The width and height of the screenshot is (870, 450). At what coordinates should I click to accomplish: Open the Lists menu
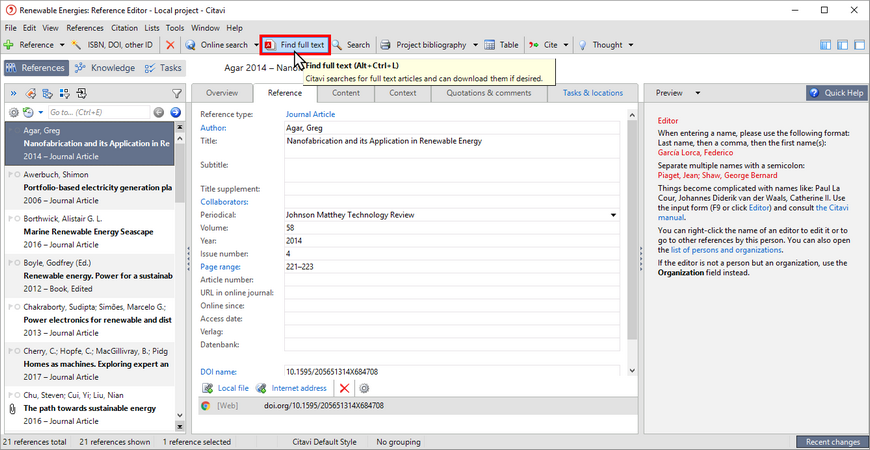[x=151, y=28]
